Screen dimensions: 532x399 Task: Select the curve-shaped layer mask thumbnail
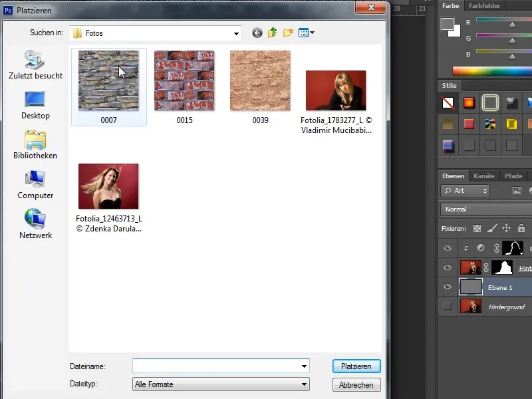513,248
